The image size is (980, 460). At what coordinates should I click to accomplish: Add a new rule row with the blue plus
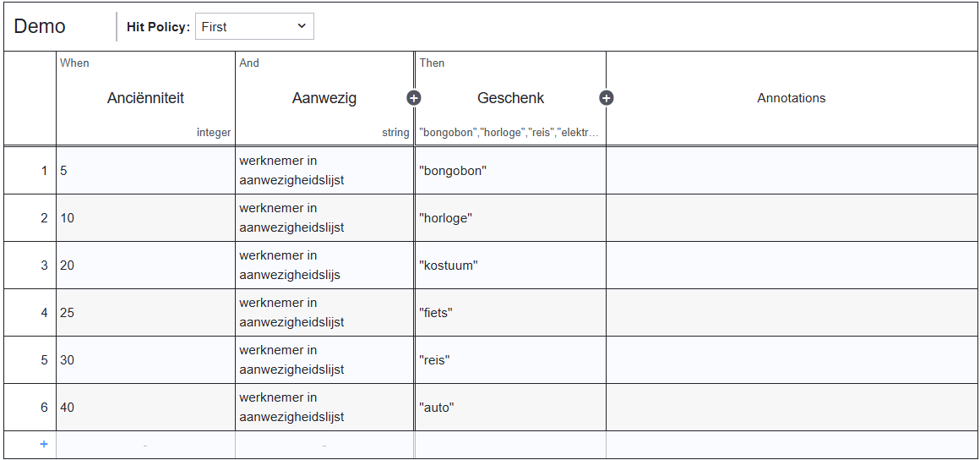44,444
